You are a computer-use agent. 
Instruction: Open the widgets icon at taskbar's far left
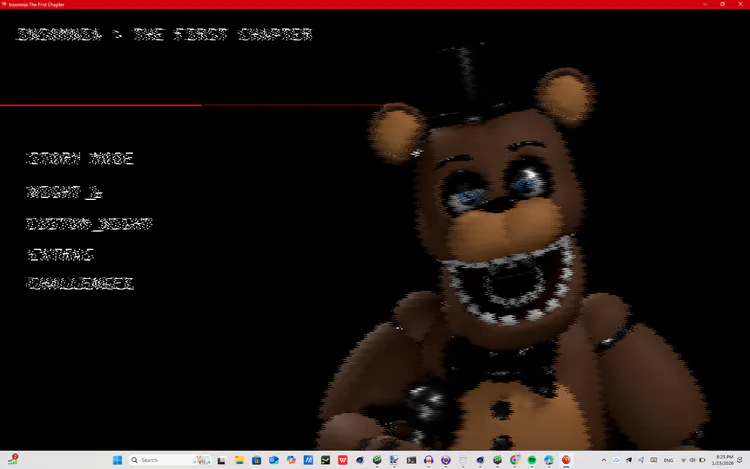[13, 460]
